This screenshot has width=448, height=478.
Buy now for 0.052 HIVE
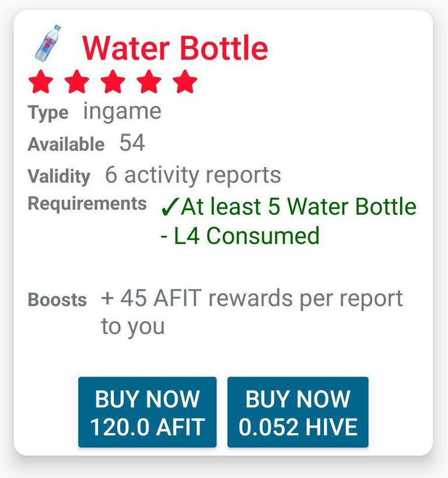click(298, 412)
